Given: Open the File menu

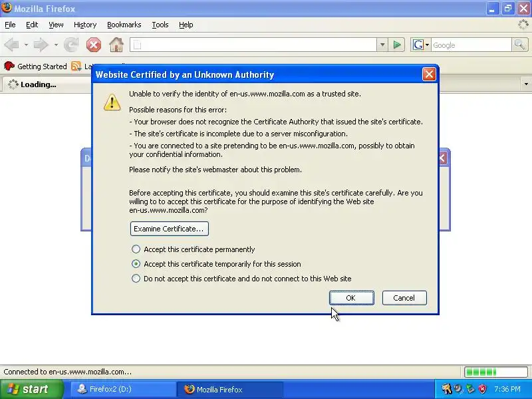Looking at the screenshot, I should point(10,25).
